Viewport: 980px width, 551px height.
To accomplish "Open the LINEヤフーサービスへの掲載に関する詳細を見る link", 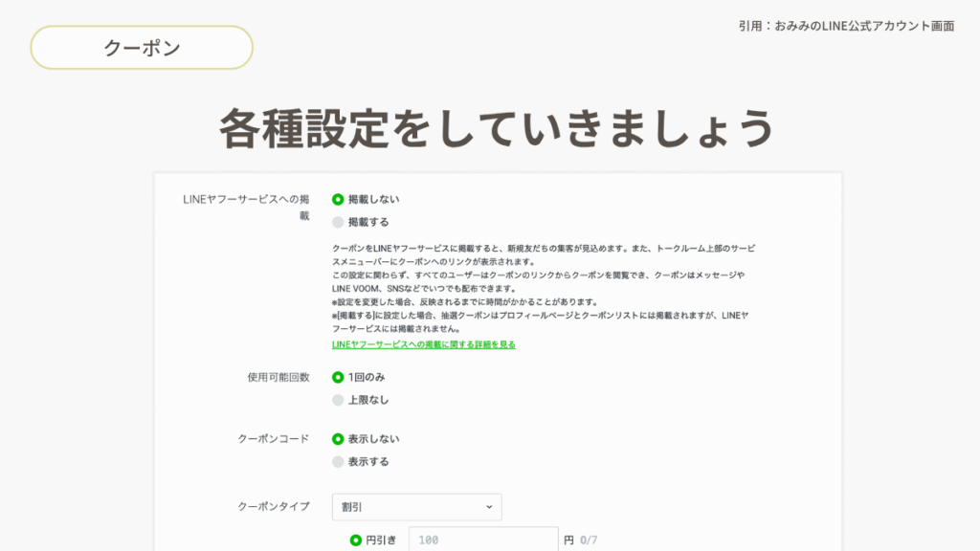I will [423, 344].
